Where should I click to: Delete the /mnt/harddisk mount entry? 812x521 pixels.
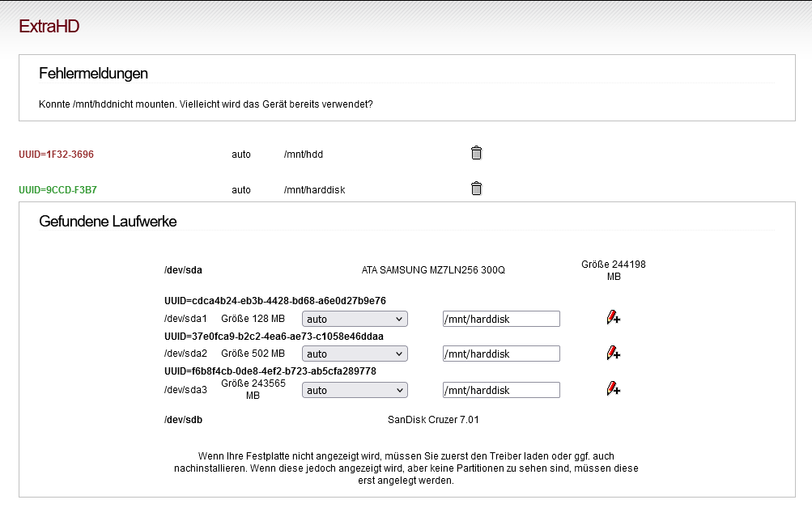pyautogui.click(x=476, y=188)
